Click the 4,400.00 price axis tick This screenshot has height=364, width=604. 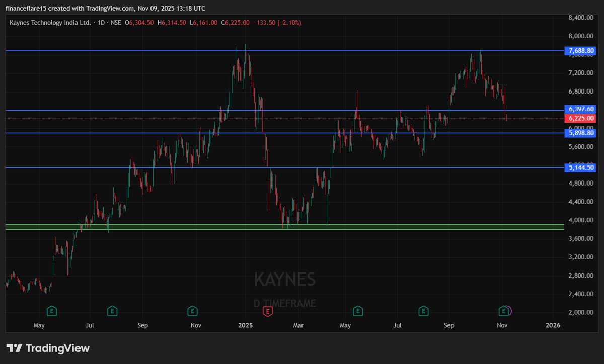(x=582, y=202)
